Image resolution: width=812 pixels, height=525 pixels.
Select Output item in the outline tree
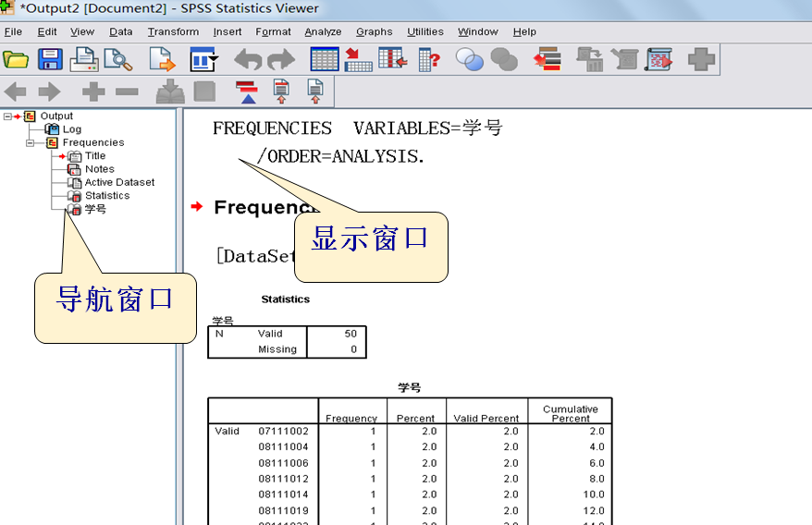click(x=56, y=116)
